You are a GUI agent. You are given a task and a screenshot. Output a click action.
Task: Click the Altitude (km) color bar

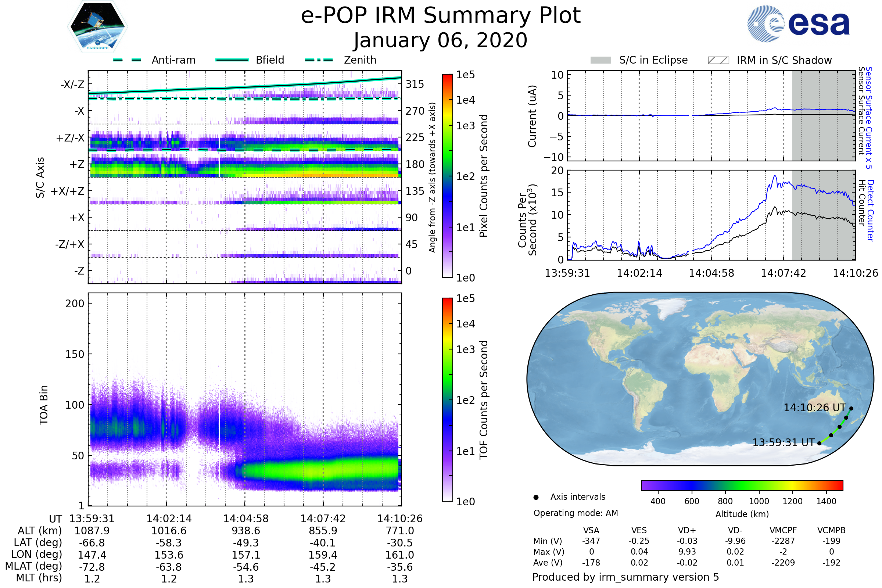pyautogui.click(x=742, y=485)
